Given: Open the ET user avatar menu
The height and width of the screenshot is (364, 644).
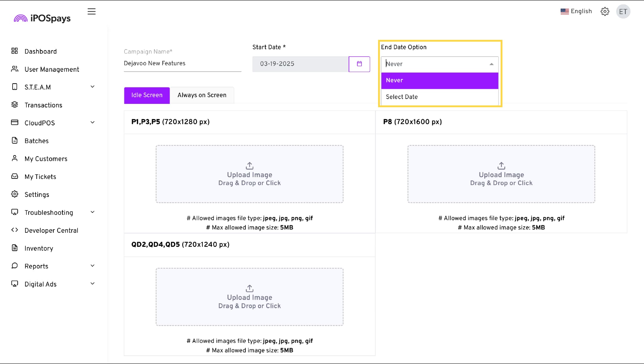Looking at the screenshot, I should [623, 12].
